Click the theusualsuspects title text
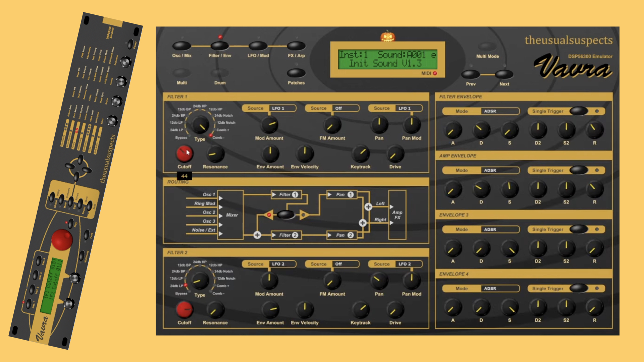Viewport: 644px width, 362px height. 569,40
